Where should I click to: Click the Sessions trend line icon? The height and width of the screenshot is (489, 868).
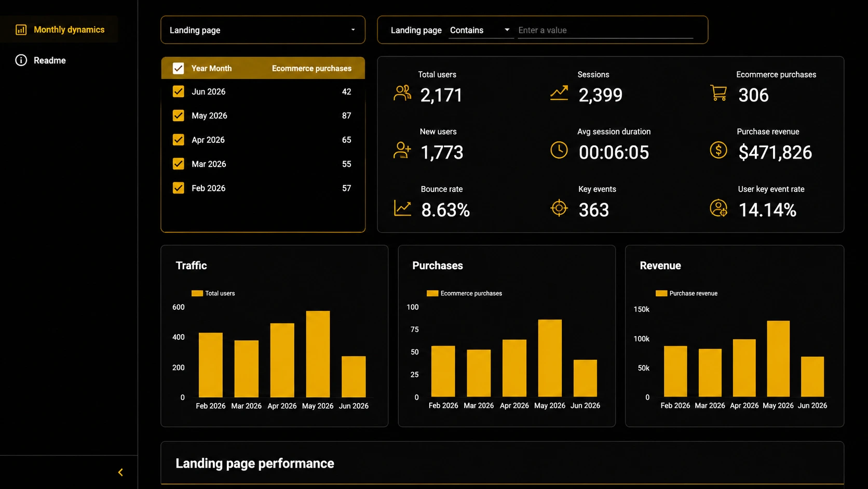(x=559, y=93)
